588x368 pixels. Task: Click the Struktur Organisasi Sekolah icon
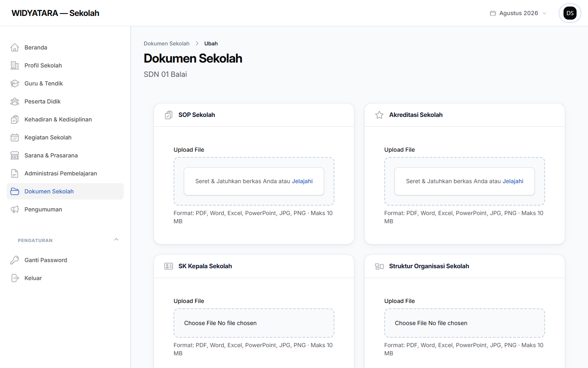pos(379,266)
